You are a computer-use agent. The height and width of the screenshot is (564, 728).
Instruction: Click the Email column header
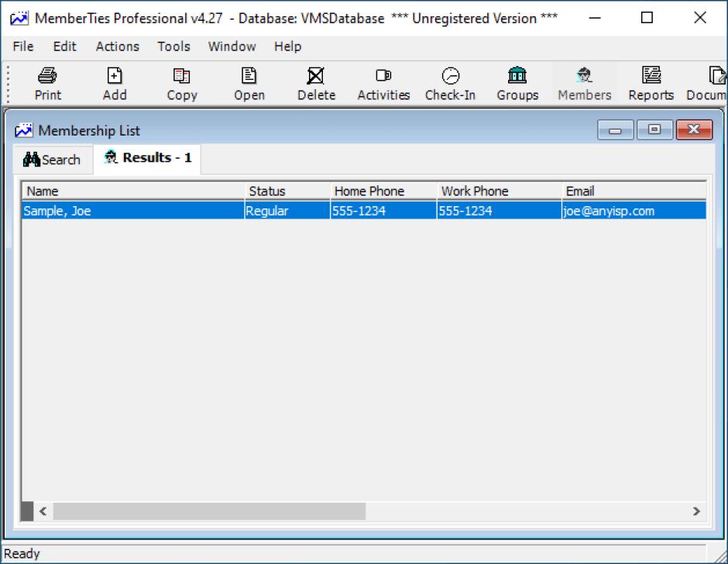(x=634, y=191)
